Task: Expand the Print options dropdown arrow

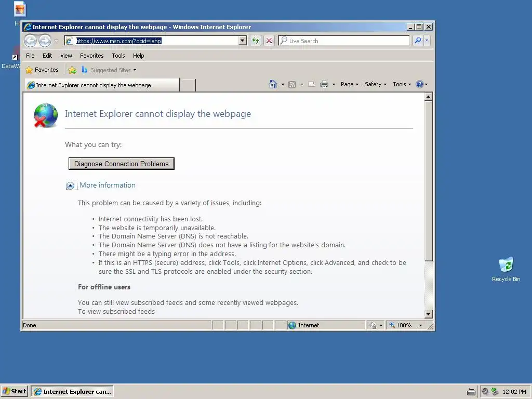Action: tap(334, 85)
